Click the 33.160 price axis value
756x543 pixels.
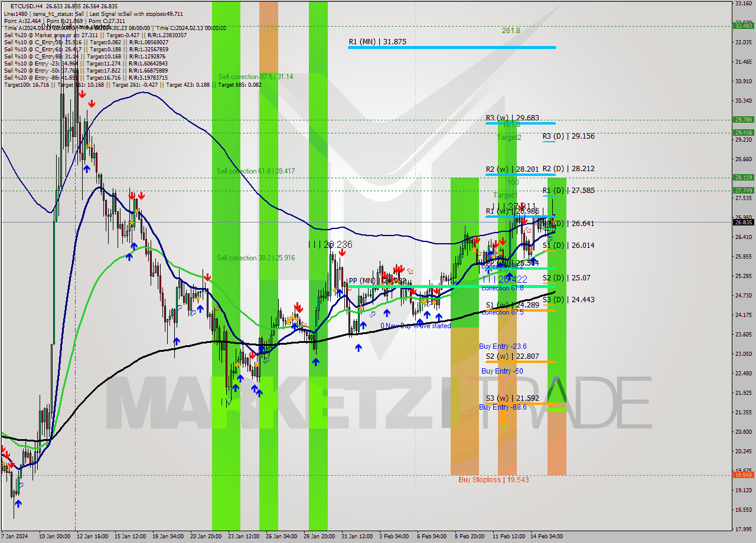click(x=743, y=4)
